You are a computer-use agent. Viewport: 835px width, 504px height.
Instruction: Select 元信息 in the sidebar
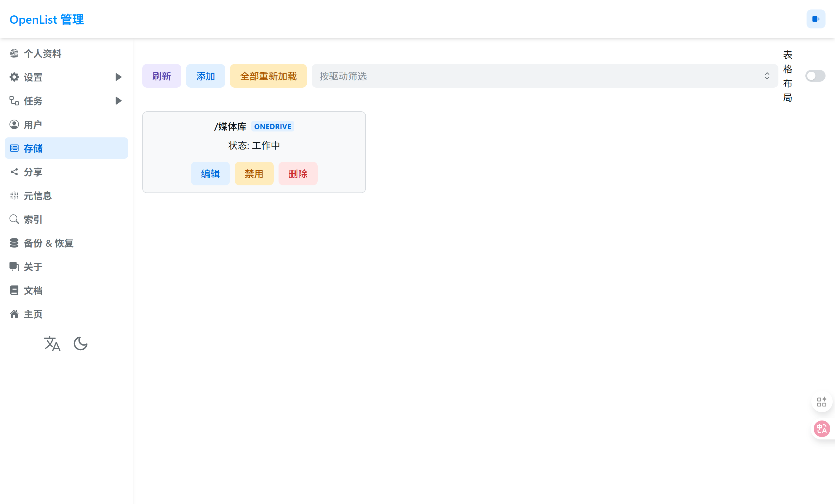coord(37,196)
